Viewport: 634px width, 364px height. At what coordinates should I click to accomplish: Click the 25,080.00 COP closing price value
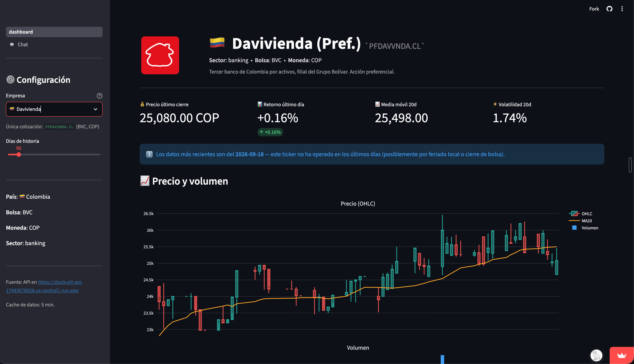click(x=179, y=118)
